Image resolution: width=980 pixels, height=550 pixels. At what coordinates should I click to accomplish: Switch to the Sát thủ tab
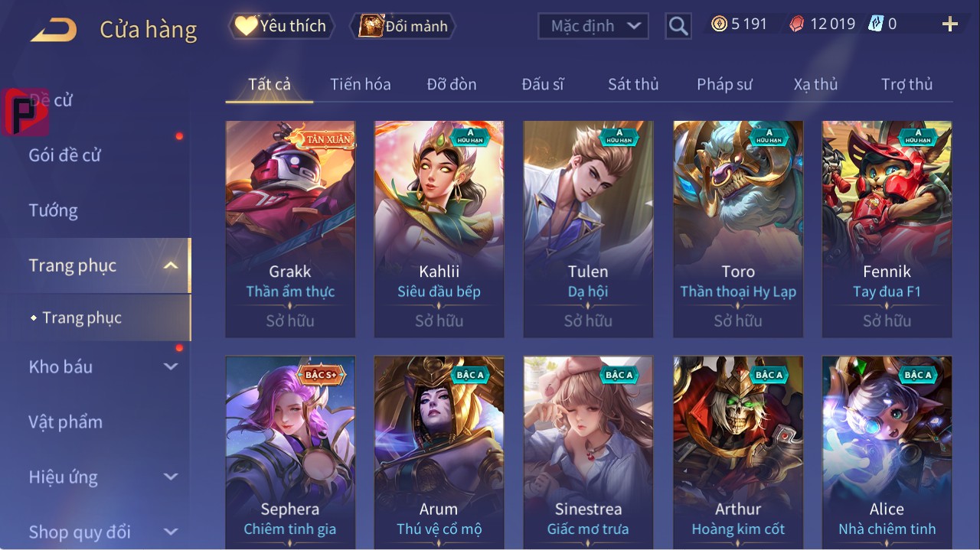tap(633, 84)
